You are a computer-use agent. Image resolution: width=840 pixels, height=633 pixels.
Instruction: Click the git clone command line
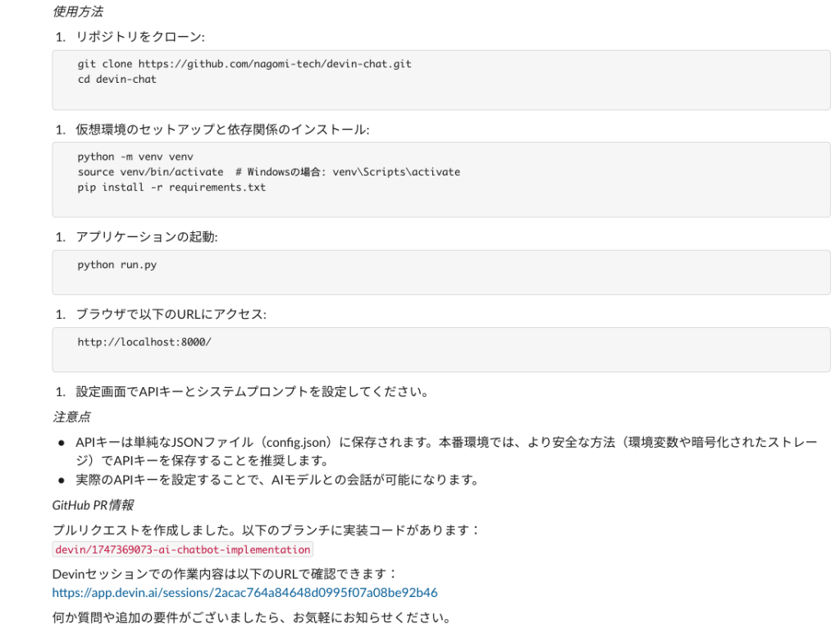pyautogui.click(x=244, y=64)
